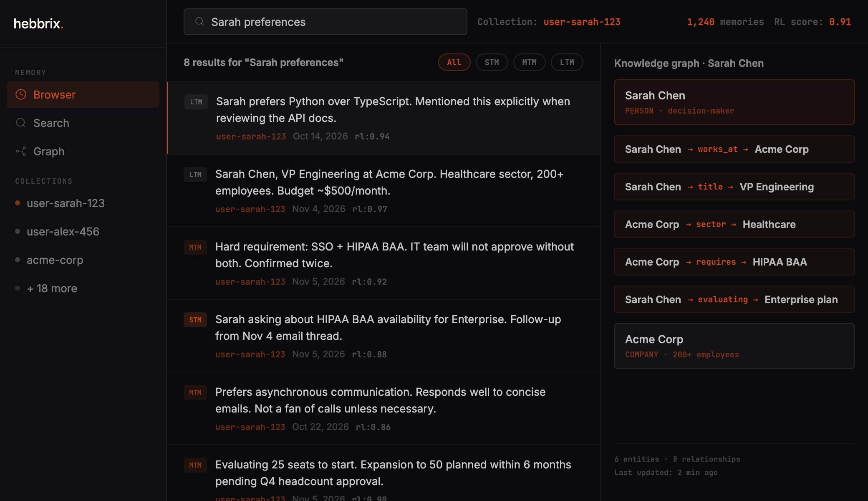Click the Search magnifier icon in sidebar
Screen dimensions: 868x501
[x=21, y=123]
